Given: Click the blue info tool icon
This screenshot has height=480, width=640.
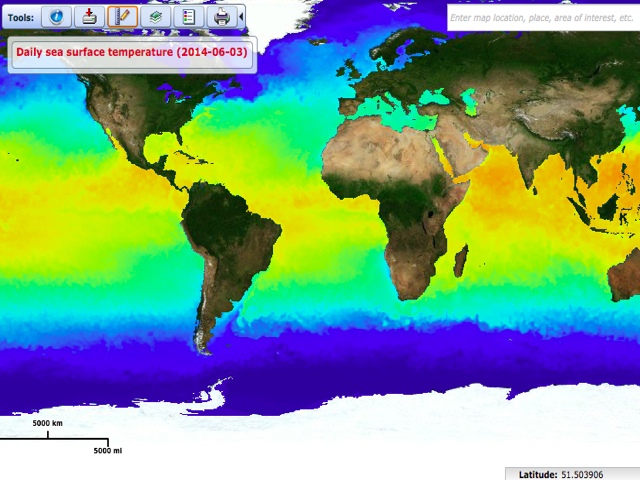Looking at the screenshot, I should [x=57, y=16].
